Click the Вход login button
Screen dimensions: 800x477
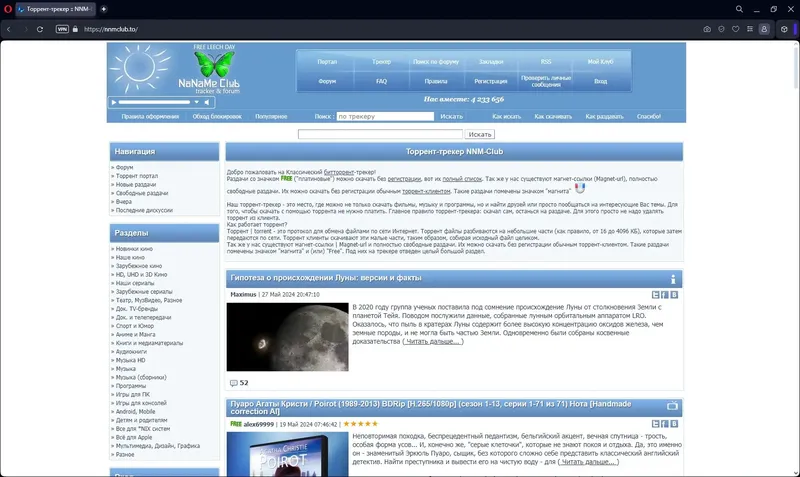pyautogui.click(x=601, y=81)
